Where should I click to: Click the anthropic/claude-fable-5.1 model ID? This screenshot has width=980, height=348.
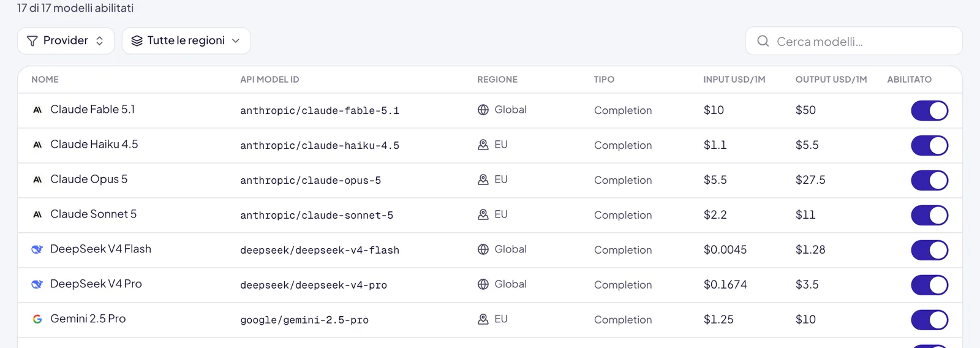[x=320, y=111]
